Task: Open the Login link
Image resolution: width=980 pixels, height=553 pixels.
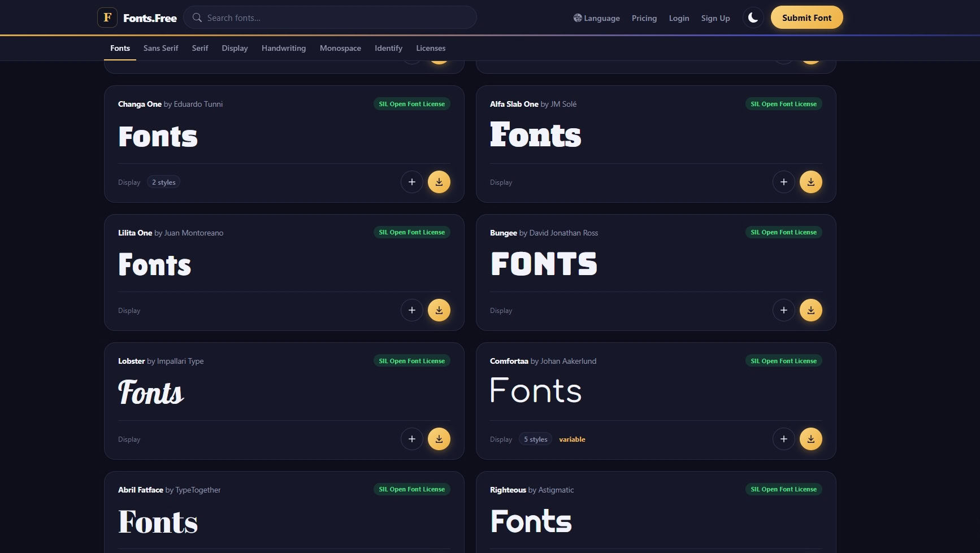Action: 679,18
